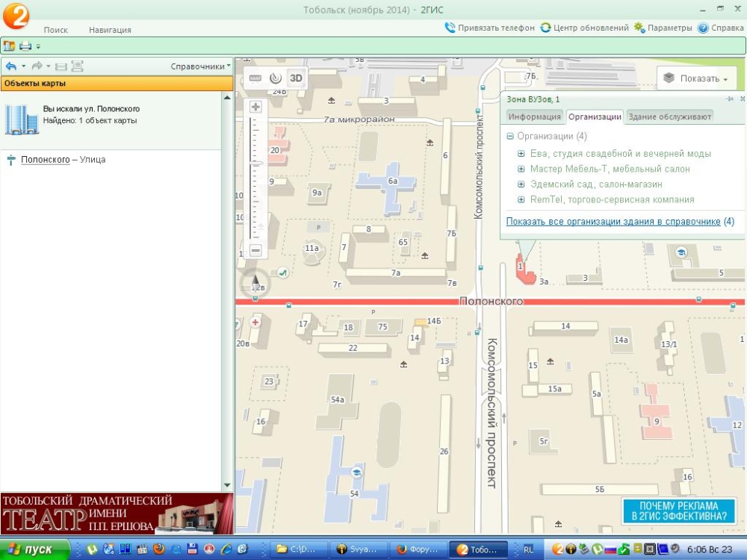Viewport: 747px width, 560px height.
Task: Open the back history dropdown arrow
Action: pyautogui.click(x=23, y=66)
